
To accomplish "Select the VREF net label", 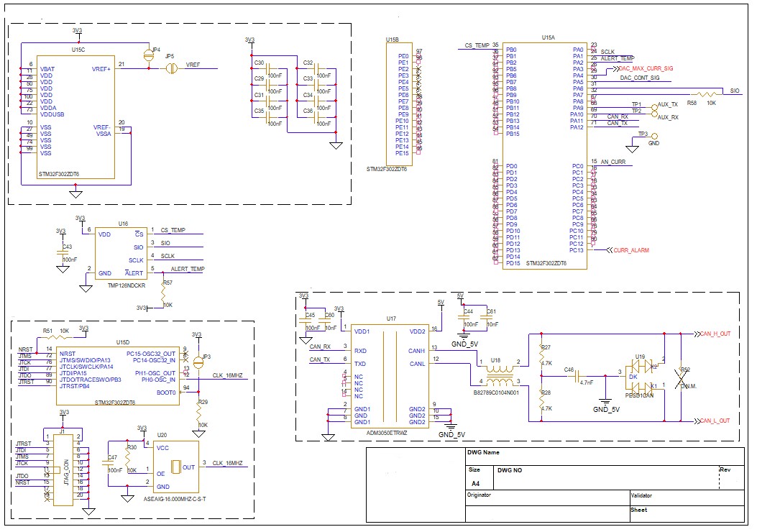I will click(x=193, y=65).
